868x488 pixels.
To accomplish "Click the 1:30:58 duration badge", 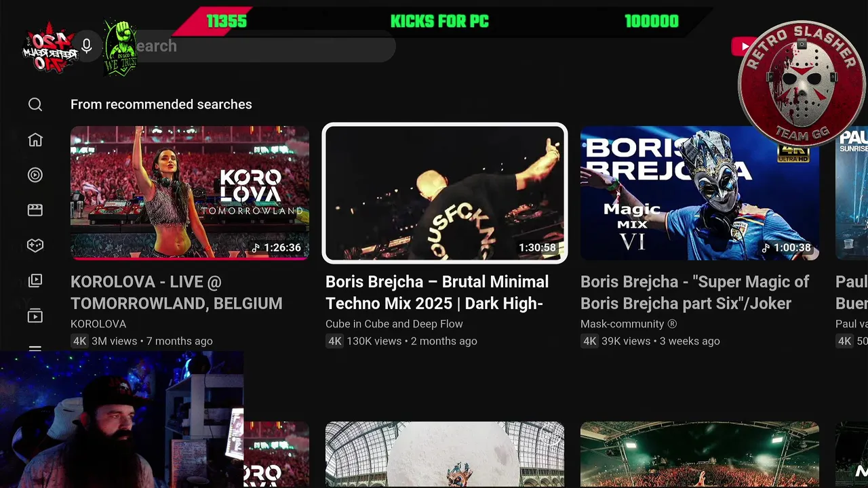I will (537, 247).
